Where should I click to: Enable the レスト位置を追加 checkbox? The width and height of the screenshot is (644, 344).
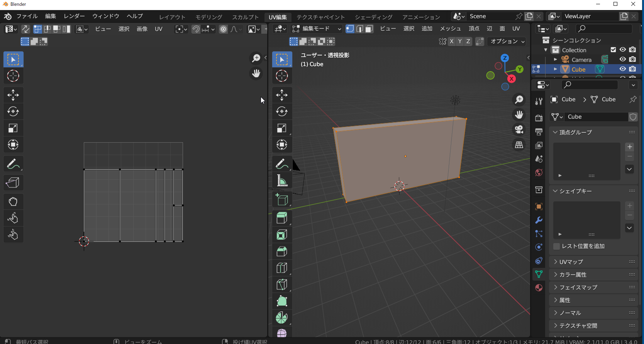tap(557, 246)
